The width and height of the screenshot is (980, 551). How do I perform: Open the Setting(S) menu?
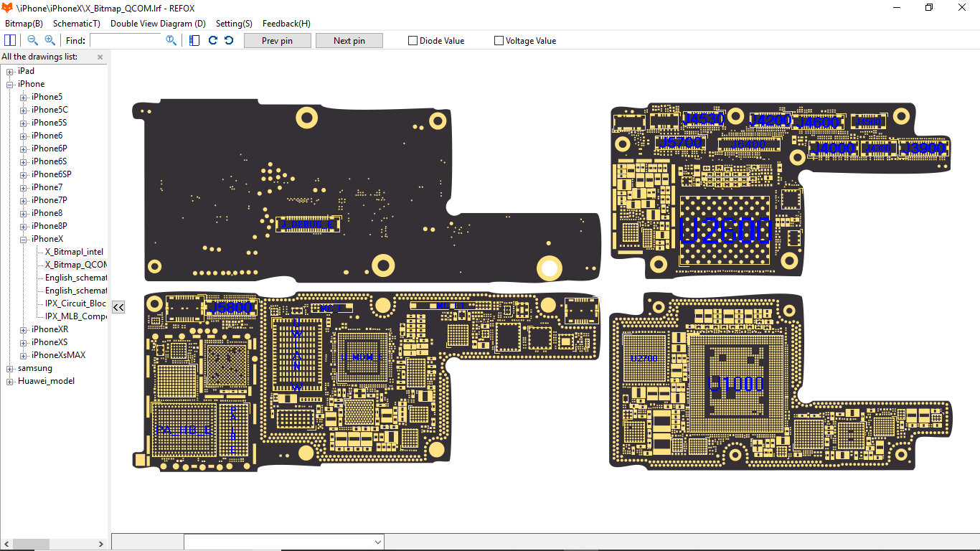tap(234, 24)
